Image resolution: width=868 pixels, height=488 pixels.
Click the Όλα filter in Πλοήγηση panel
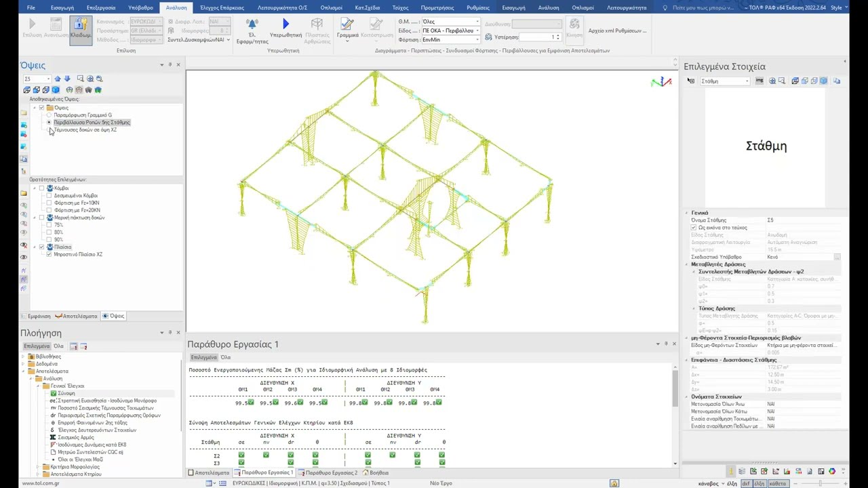pyautogui.click(x=58, y=346)
